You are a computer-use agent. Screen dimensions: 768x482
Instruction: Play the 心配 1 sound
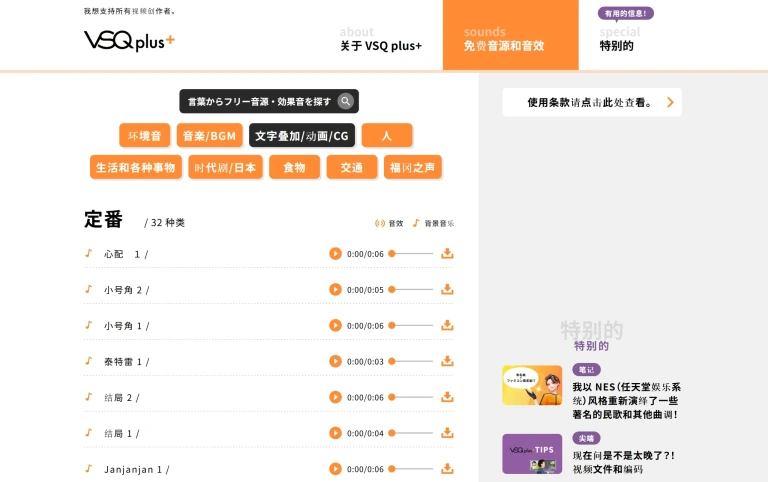(x=335, y=254)
